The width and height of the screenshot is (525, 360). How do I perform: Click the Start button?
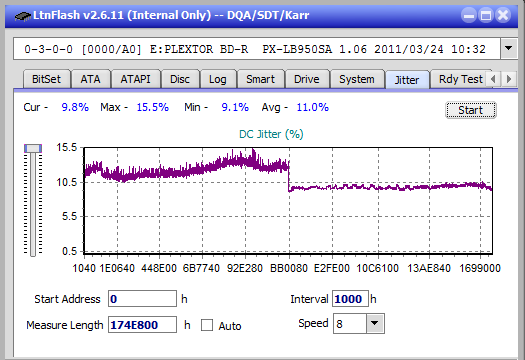point(471,110)
